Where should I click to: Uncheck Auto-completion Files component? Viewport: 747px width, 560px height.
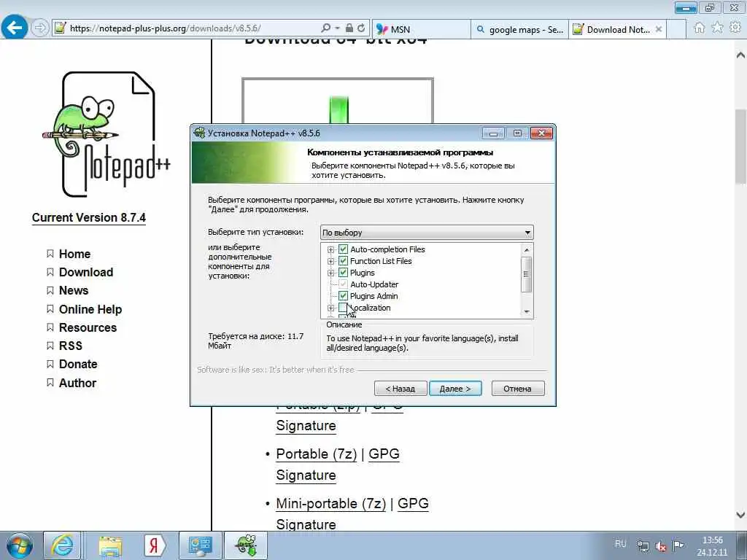coord(343,249)
